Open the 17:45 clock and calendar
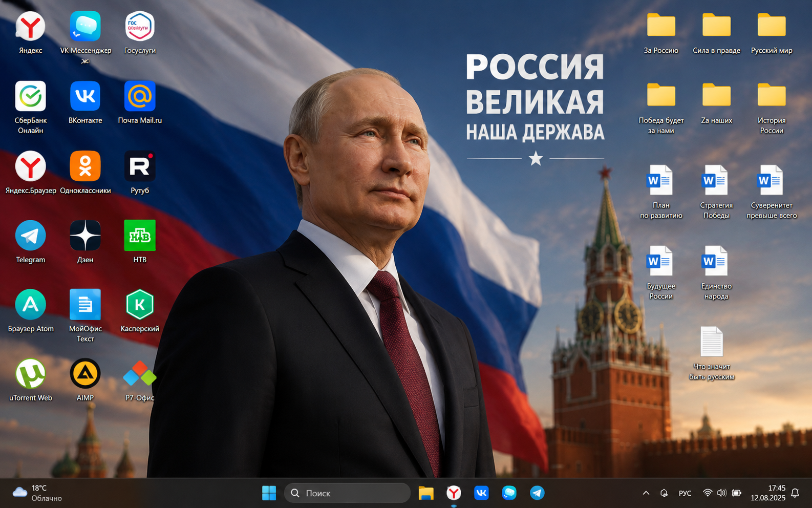This screenshot has width=812, height=508. 768,493
